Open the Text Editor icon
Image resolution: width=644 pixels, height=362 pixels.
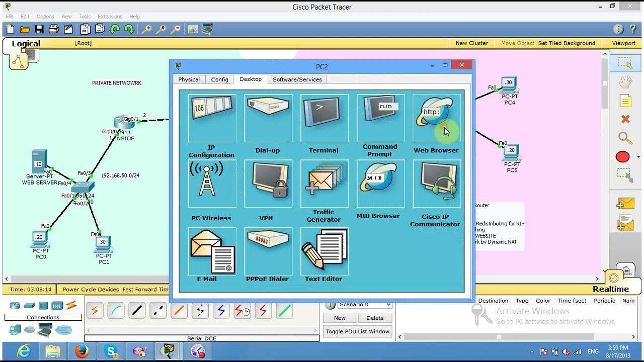(324, 251)
